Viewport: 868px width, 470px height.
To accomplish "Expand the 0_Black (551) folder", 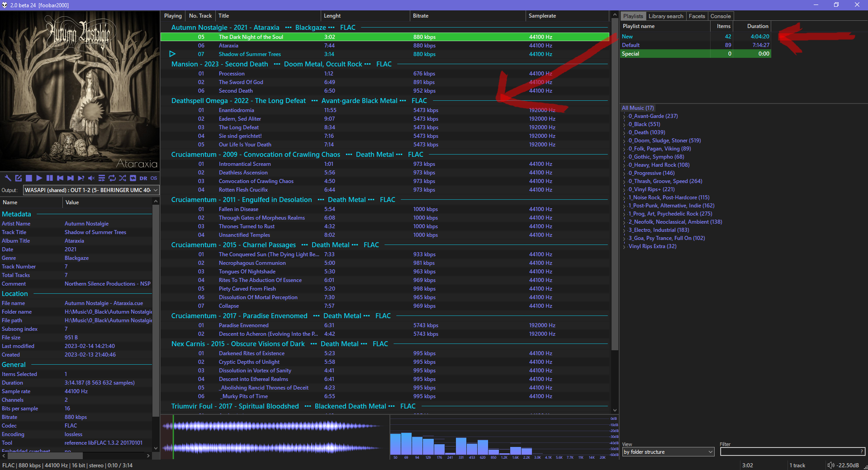I will (624, 125).
